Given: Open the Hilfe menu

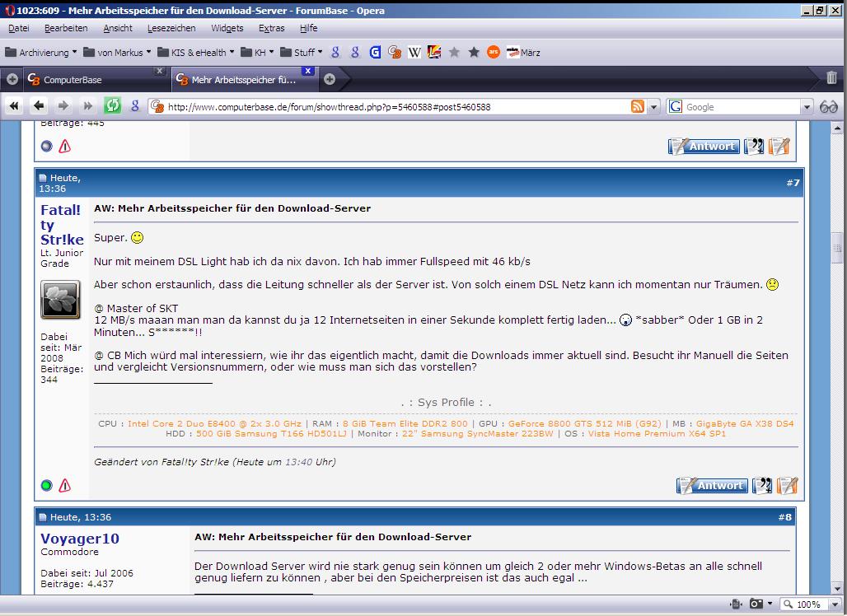Looking at the screenshot, I should [x=308, y=28].
